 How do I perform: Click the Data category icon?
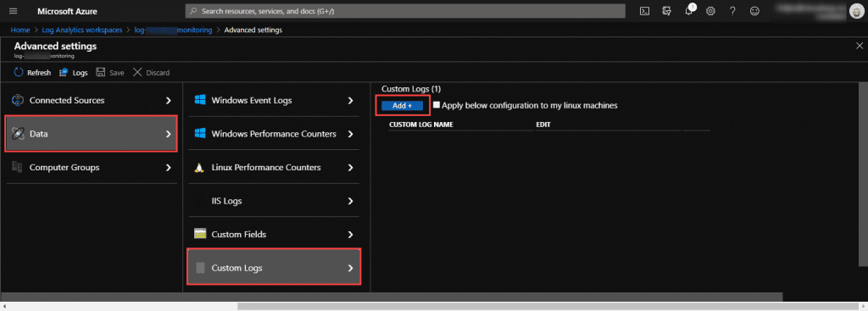17,133
